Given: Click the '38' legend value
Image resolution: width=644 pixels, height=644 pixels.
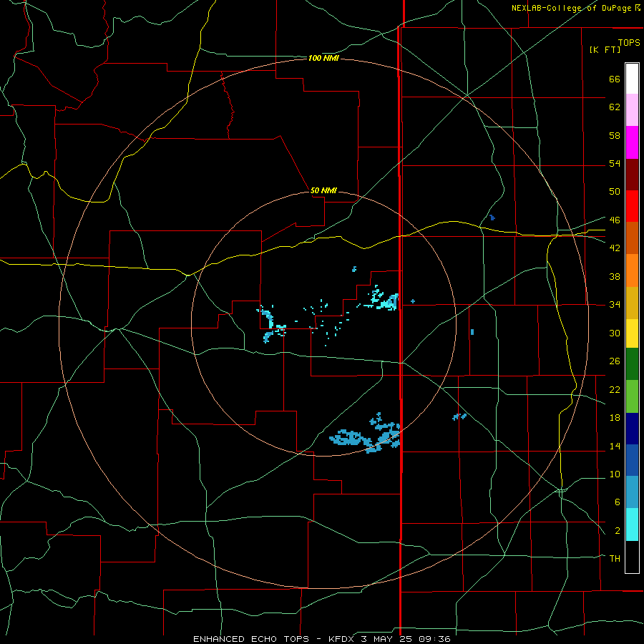Looking at the screenshot, I should tap(615, 276).
